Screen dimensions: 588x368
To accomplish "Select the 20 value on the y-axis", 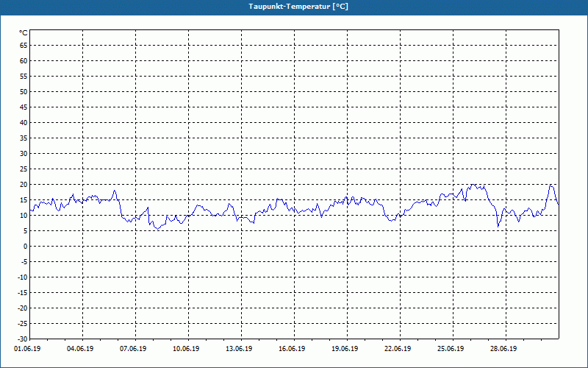I will pyautogui.click(x=24, y=185).
